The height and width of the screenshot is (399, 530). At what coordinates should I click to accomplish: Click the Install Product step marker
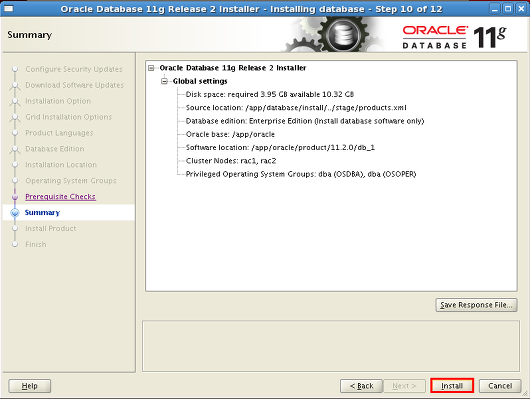pos(15,228)
